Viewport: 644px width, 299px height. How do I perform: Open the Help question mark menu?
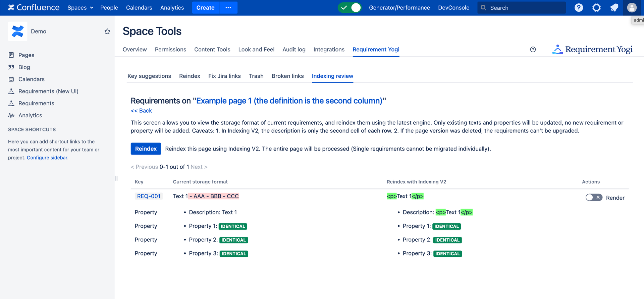(x=579, y=8)
